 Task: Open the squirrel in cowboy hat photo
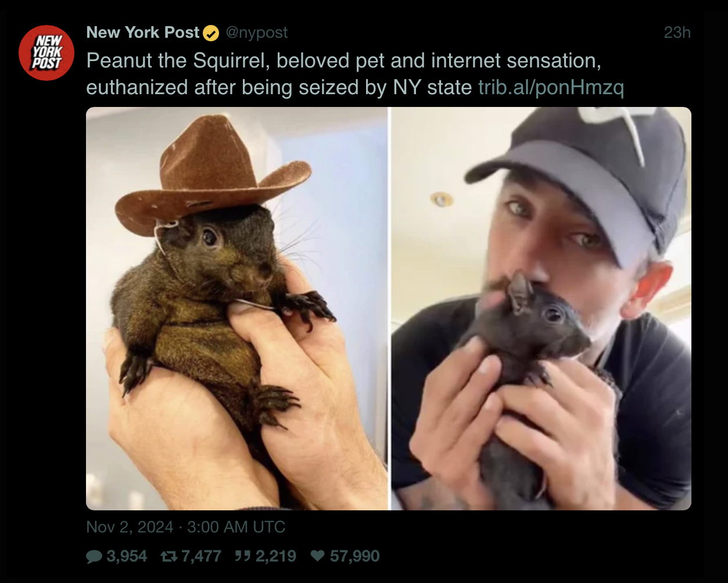[236, 309]
